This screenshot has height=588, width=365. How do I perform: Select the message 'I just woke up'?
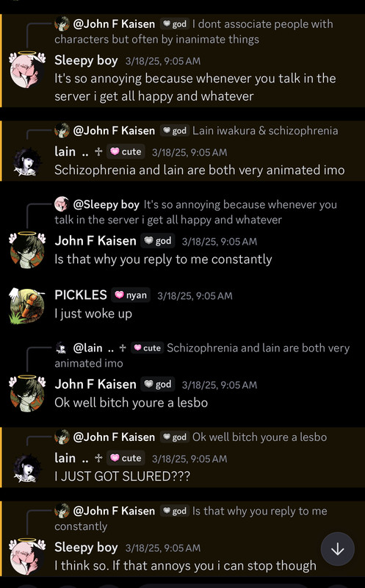[93, 314]
